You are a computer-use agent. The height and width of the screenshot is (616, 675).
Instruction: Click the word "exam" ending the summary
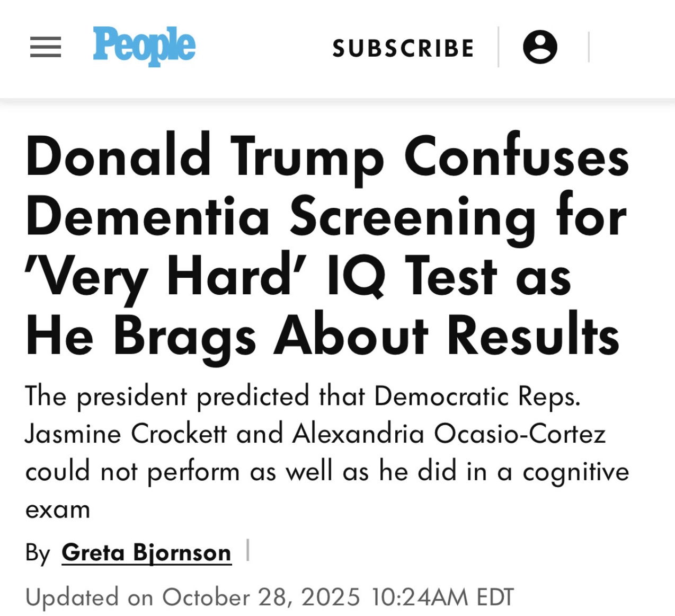[x=58, y=509]
